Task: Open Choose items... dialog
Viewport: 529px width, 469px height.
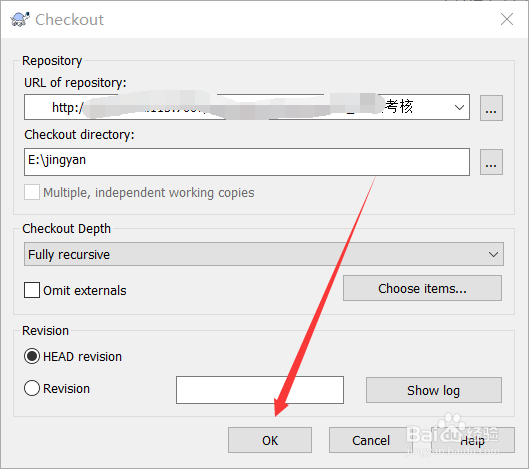Action: point(422,288)
